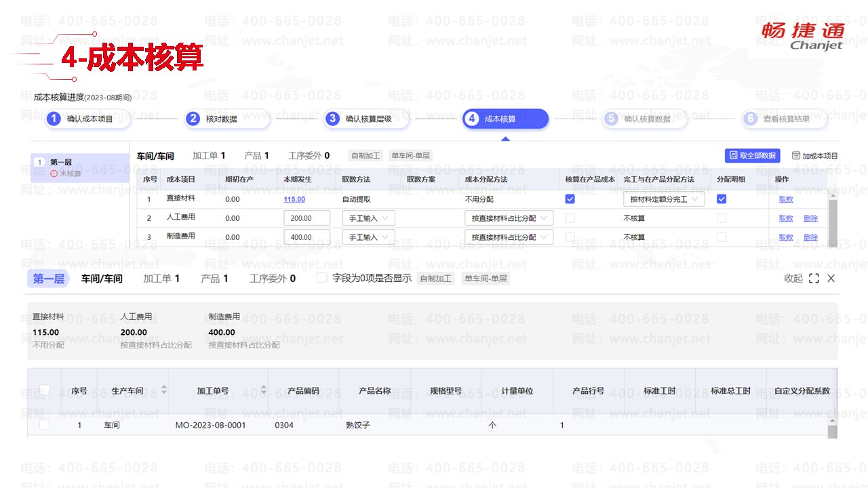Click the sort arrows on 生产车间 column

click(x=163, y=390)
